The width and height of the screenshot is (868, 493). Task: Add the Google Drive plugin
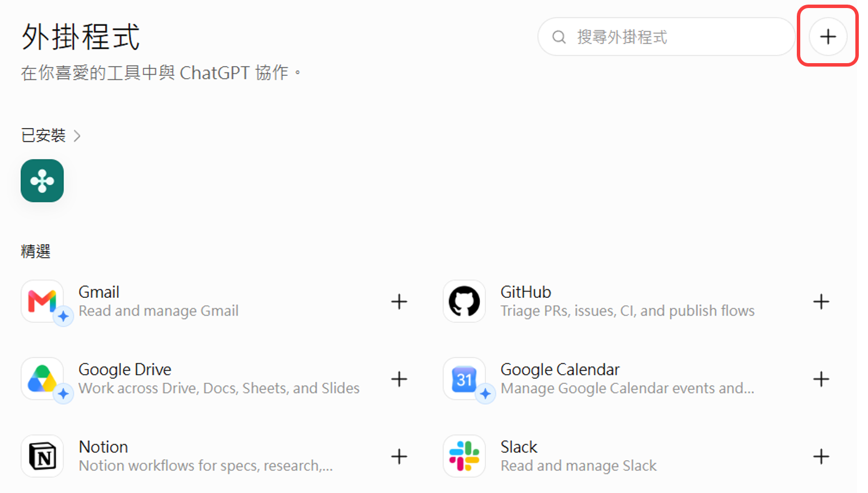pos(399,379)
